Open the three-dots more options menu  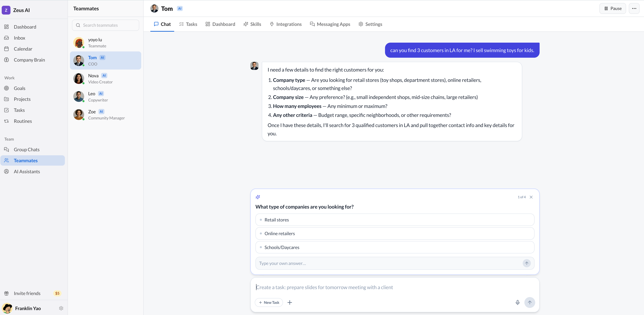[x=634, y=8]
